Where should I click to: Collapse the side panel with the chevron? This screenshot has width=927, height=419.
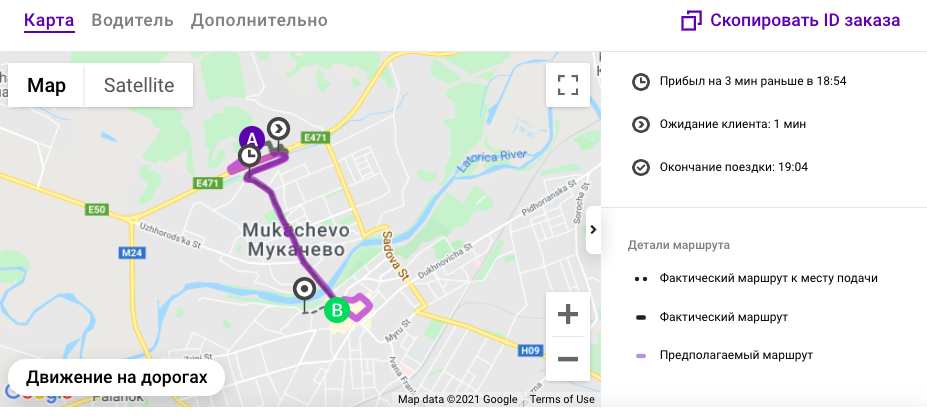pos(593,230)
